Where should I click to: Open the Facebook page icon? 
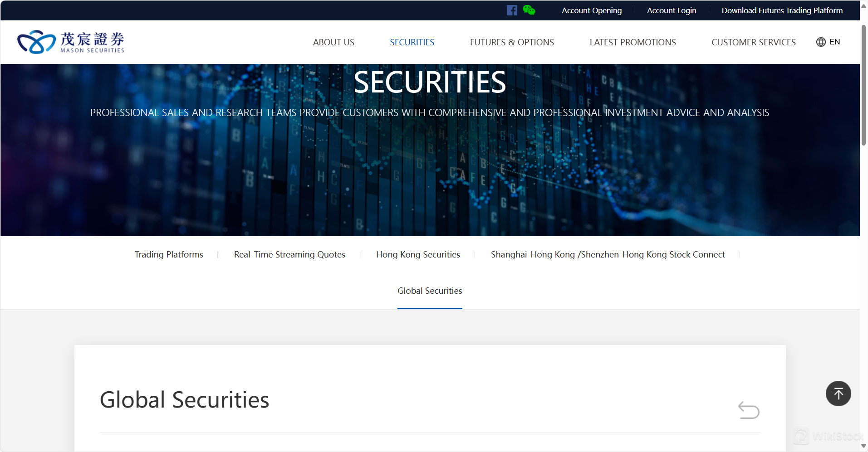[512, 10]
